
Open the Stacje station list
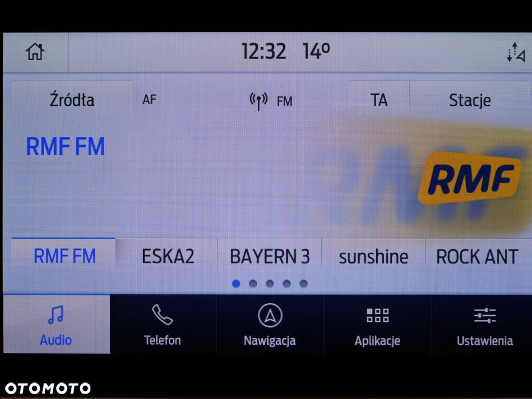tap(470, 100)
